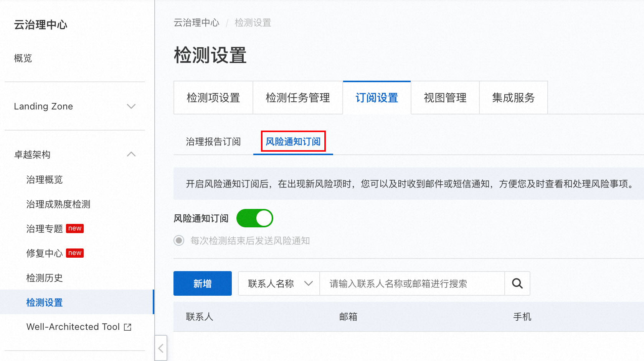
Task: Click the search magnifier icon button
Action: click(x=517, y=284)
